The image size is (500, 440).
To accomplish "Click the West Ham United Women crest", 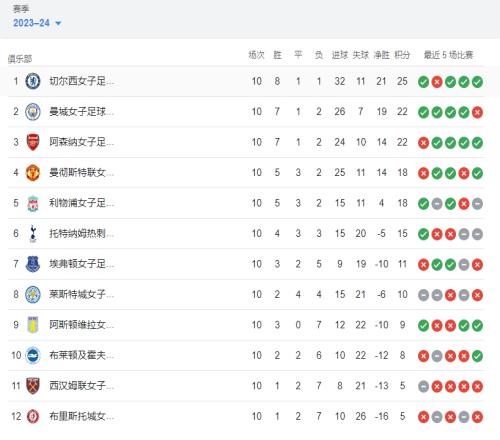I will point(33,386).
